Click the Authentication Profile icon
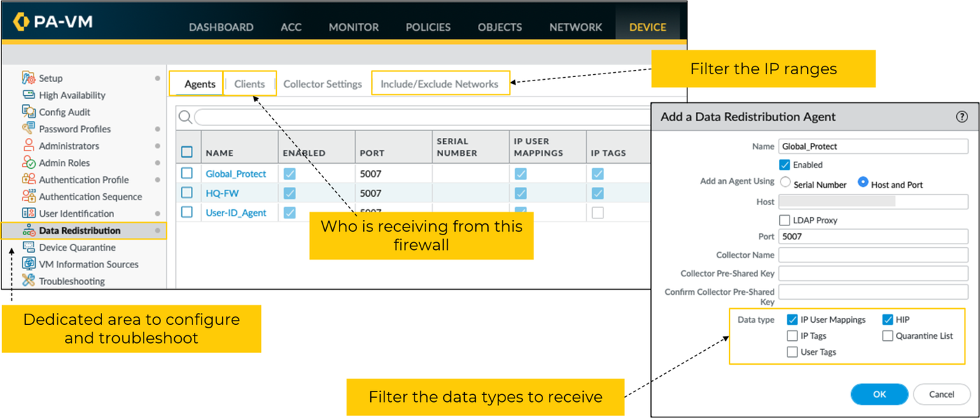The height and width of the screenshot is (418, 980). tap(29, 179)
